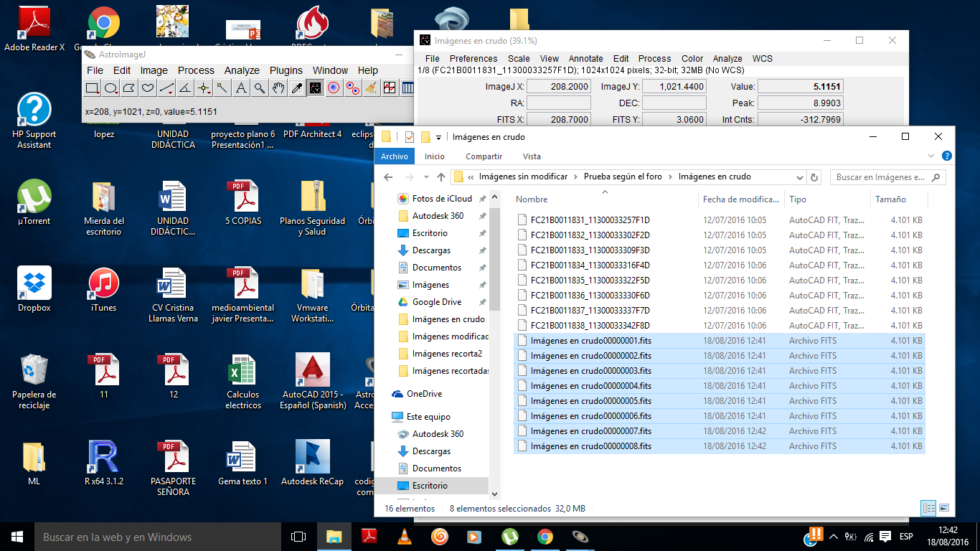
Task: Expand the Explorer ribbon with the chevron
Action: [931, 156]
